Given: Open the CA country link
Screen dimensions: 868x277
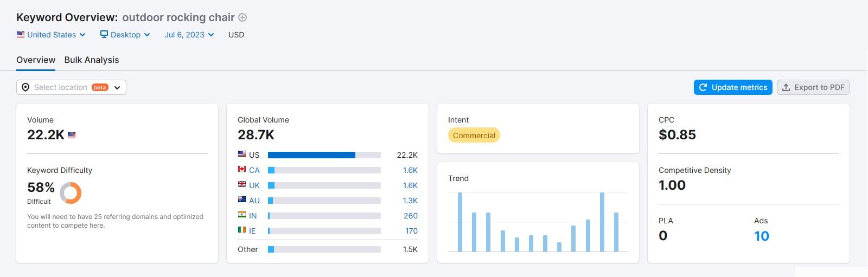Looking at the screenshot, I should [x=254, y=170].
